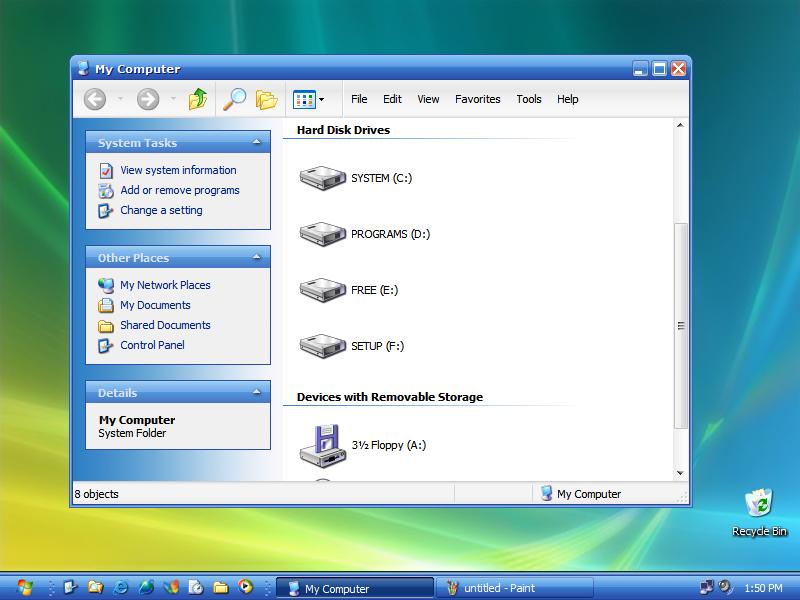Go up one folder level
Viewport: 800px width, 600px height.
(x=198, y=99)
